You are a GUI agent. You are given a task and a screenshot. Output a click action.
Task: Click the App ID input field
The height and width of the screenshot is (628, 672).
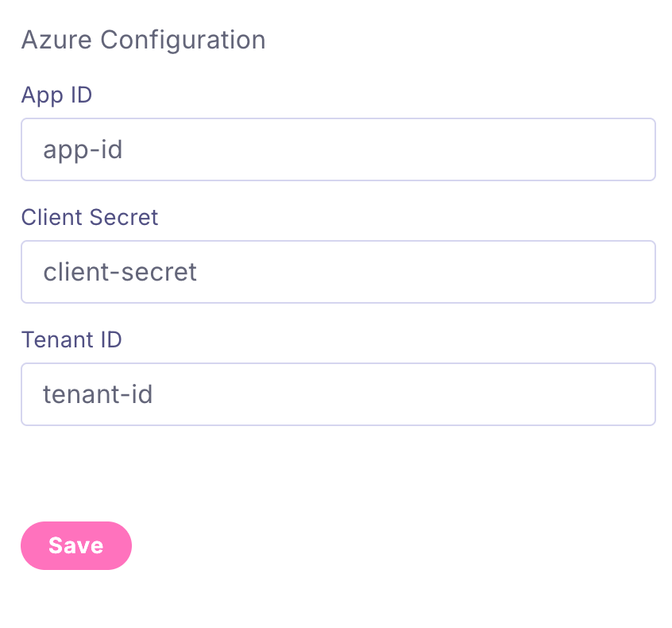click(x=338, y=149)
